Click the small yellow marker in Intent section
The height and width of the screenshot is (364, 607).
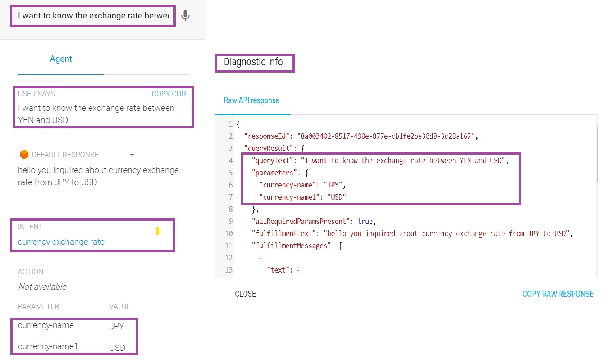click(157, 231)
